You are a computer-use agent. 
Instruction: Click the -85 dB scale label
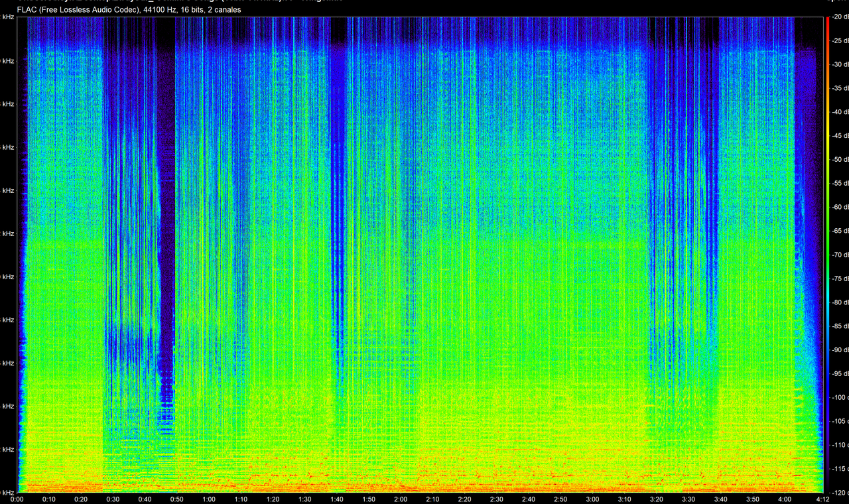(840, 326)
